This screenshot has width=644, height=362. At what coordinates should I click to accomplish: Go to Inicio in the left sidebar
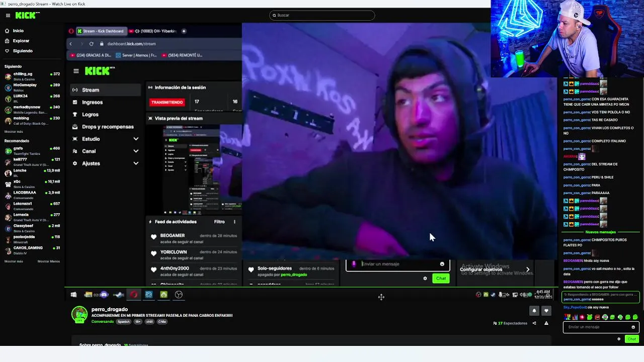pos(18,31)
